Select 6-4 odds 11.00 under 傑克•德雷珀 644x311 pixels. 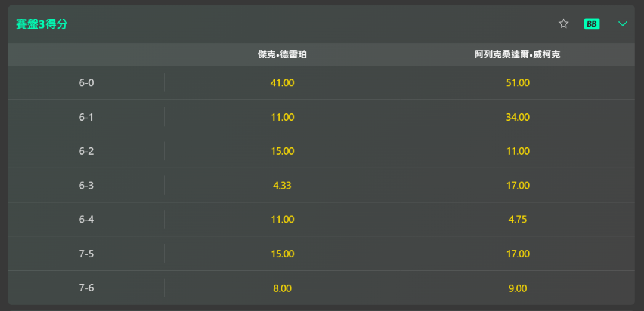pyautogui.click(x=282, y=220)
